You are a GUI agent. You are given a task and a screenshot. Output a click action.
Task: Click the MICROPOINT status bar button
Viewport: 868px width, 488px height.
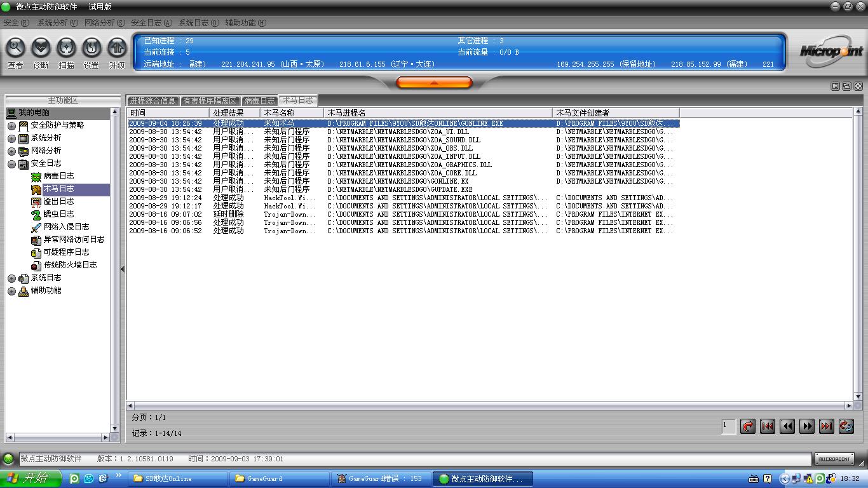[834, 459]
